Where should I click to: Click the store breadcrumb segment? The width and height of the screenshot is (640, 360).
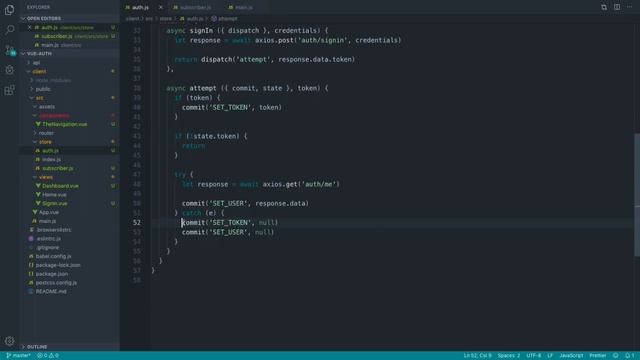(166, 19)
